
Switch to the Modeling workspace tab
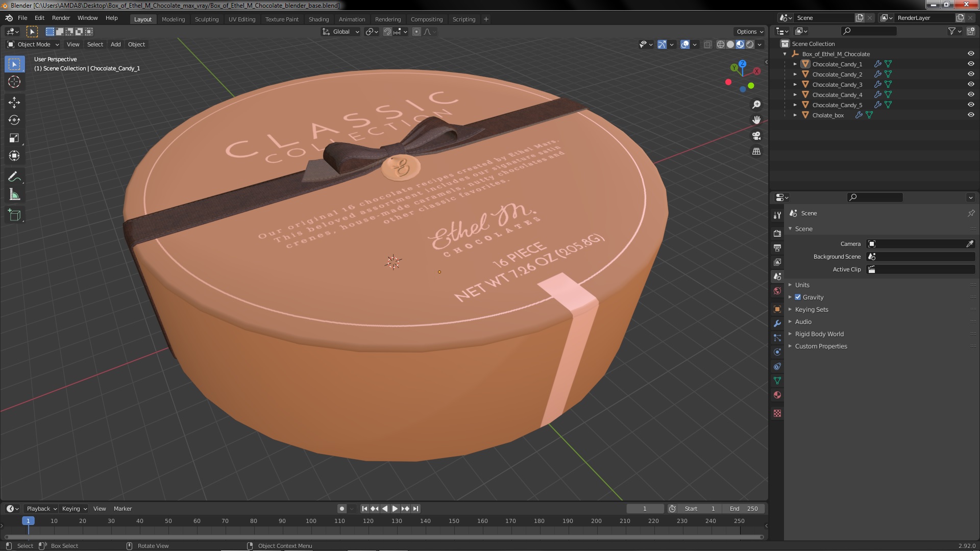click(173, 19)
